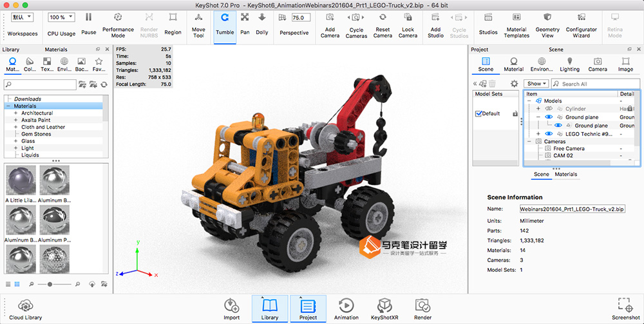
Task: Open the Cloud Library
Action: click(x=26, y=310)
